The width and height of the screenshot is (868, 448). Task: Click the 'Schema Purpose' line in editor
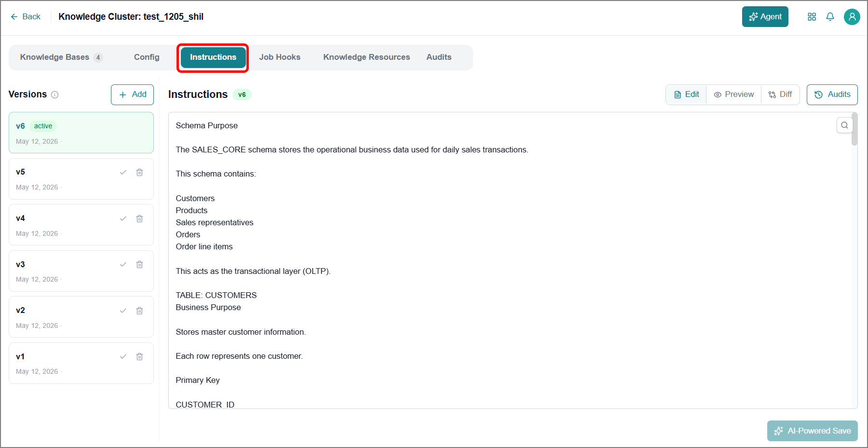[207, 125]
